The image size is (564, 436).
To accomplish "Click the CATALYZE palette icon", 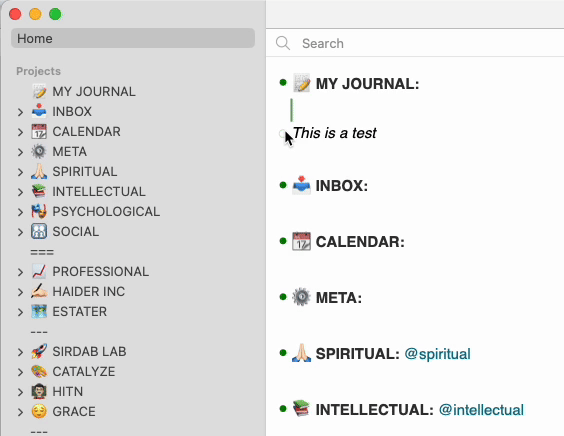I will (x=39, y=371).
